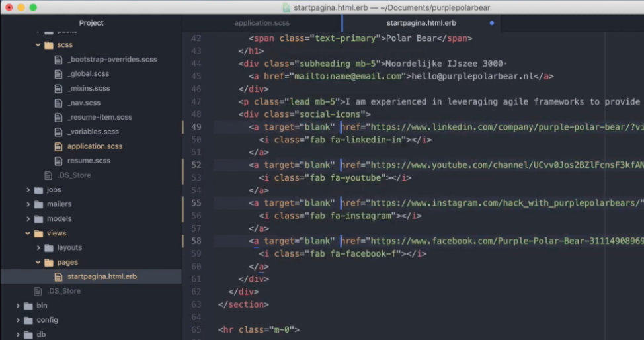Click "Noordelijke IJszee 3000" text on line 44
644x340 pixels.
444,64
